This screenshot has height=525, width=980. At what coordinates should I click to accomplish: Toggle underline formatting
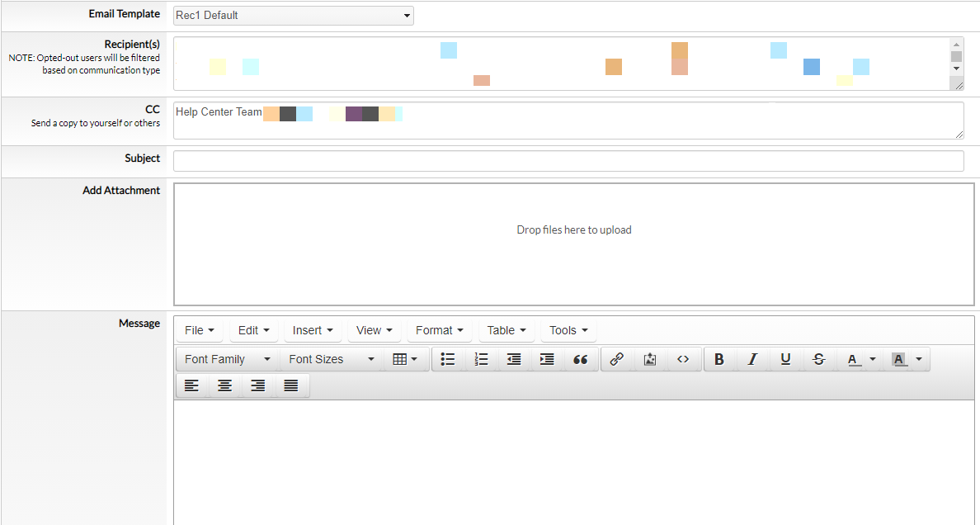(785, 359)
